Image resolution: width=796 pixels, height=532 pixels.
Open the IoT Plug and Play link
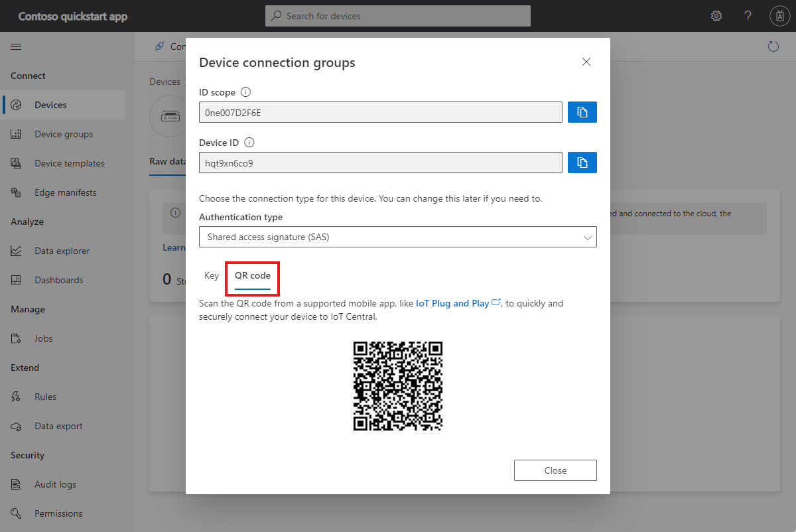coord(453,302)
